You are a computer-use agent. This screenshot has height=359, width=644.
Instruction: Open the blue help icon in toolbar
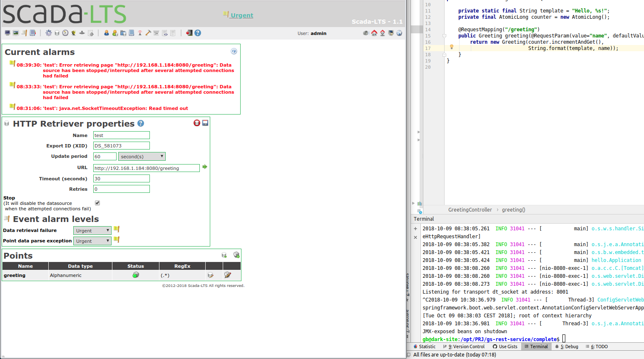tap(198, 33)
